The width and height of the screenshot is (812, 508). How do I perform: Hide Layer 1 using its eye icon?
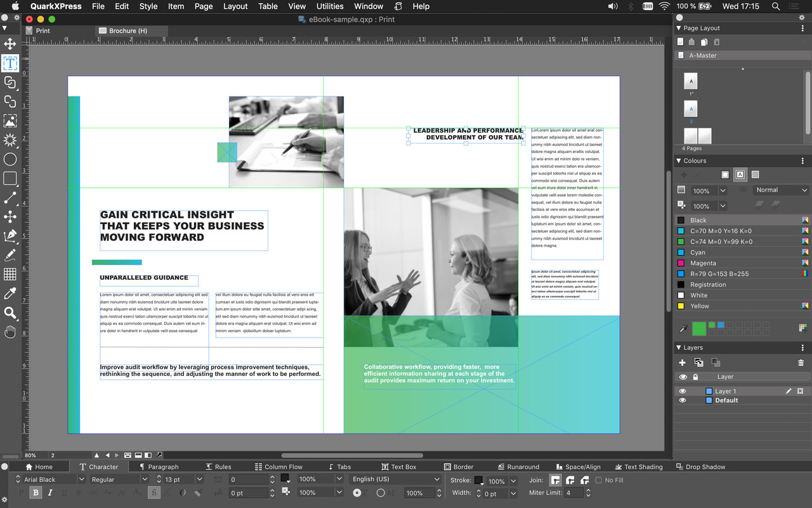coord(683,391)
